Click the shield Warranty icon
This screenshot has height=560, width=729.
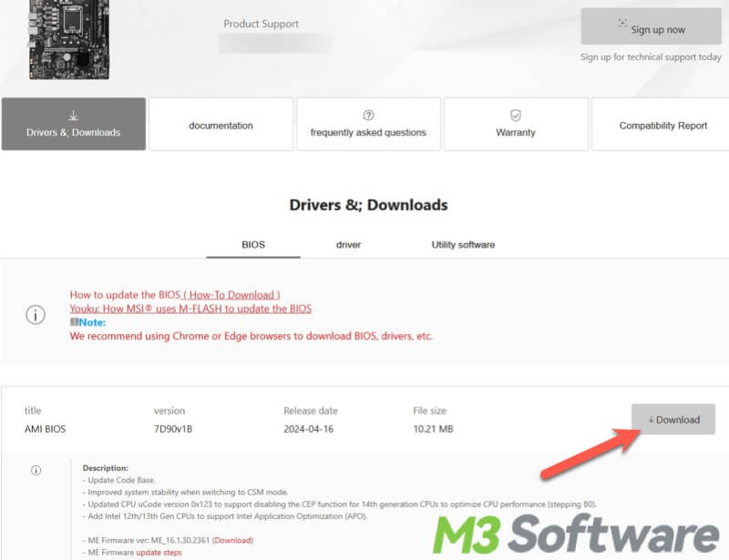516,115
